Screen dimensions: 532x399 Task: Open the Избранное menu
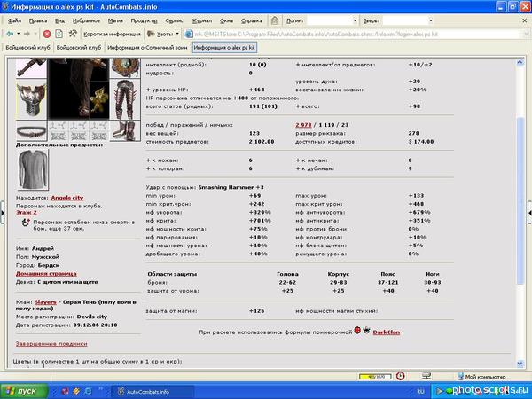pos(87,20)
